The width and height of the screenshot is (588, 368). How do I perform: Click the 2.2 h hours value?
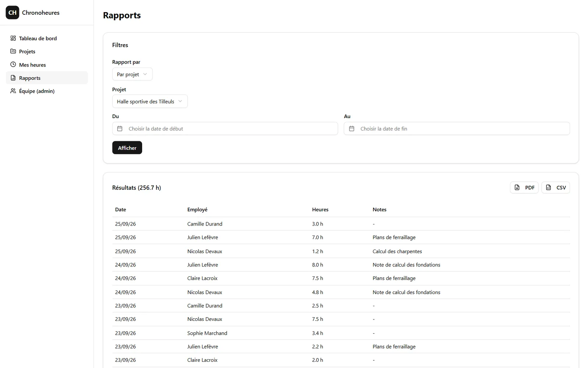318,347
